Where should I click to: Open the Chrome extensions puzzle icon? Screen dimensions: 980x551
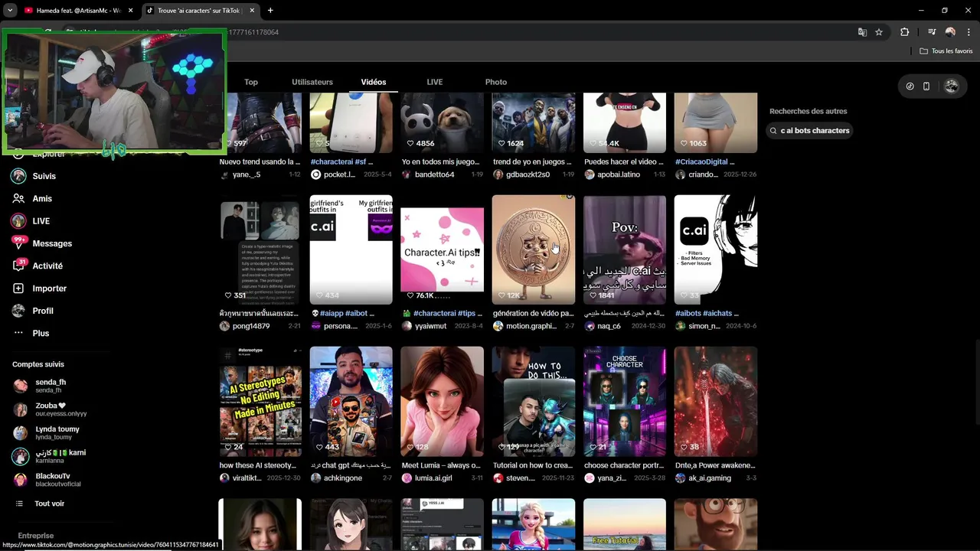(904, 32)
